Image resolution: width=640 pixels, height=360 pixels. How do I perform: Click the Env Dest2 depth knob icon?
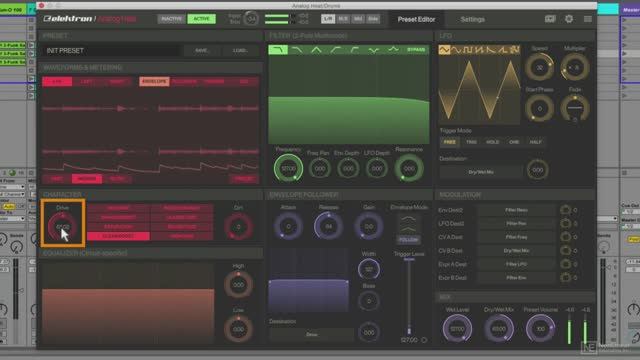[x=565, y=210]
